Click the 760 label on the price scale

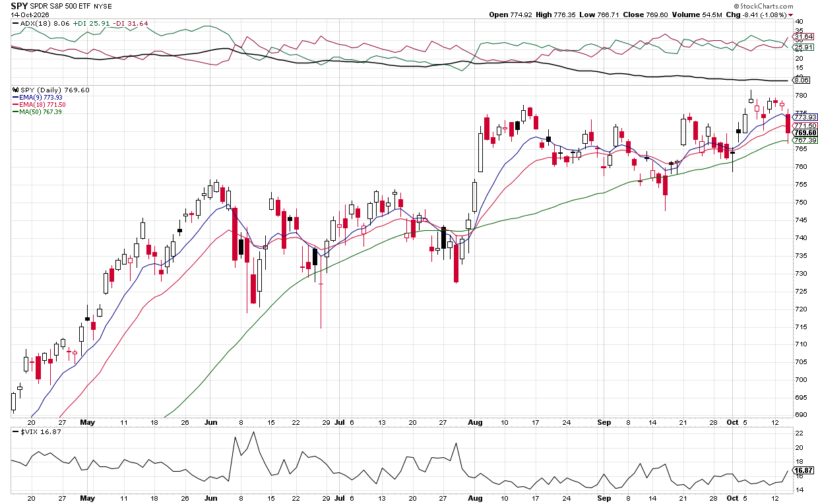point(800,167)
